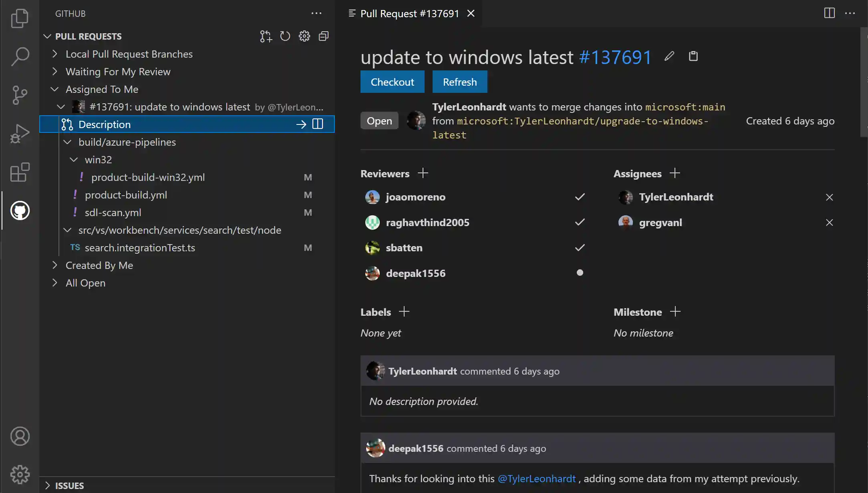Edit the pull request title with the pencil
Viewport: 868px width, 493px height.
click(x=668, y=56)
